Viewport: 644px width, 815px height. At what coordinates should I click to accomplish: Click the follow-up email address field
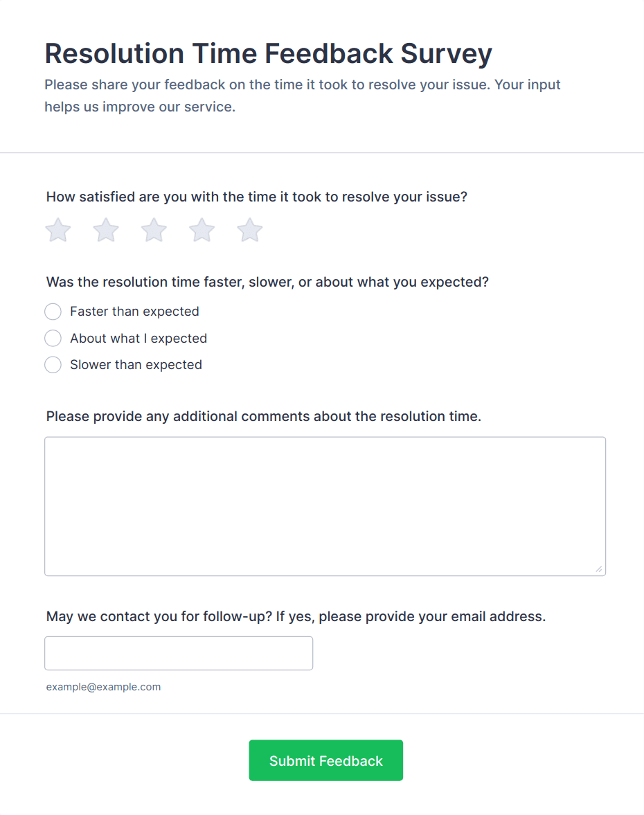(x=179, y=653)
